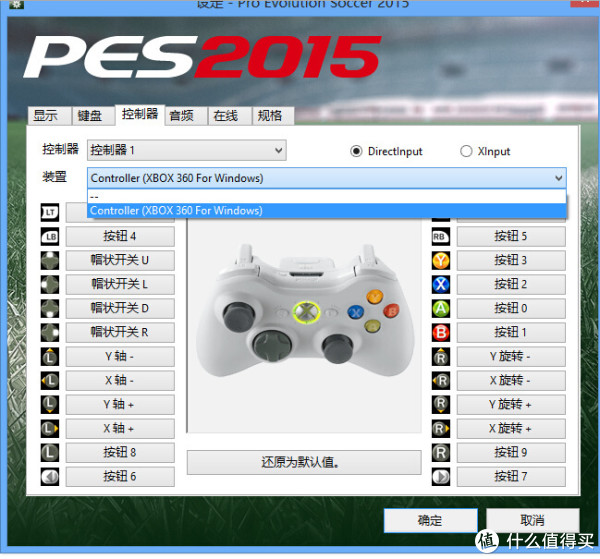This screenshot has width=600, height=559.
Task: Collapse the 装置 device dropdown arrow
Action: [x=558, y=178]
